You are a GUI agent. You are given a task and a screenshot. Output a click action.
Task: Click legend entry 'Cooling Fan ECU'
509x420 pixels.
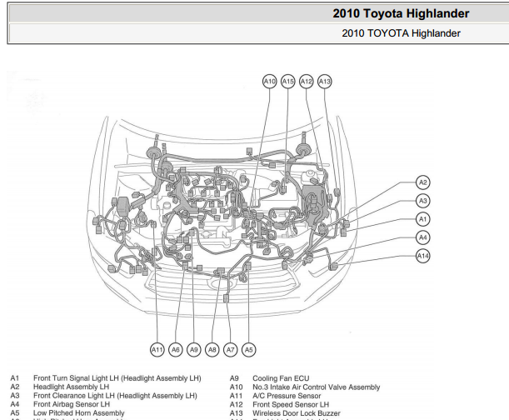click(x=281, y=378)
